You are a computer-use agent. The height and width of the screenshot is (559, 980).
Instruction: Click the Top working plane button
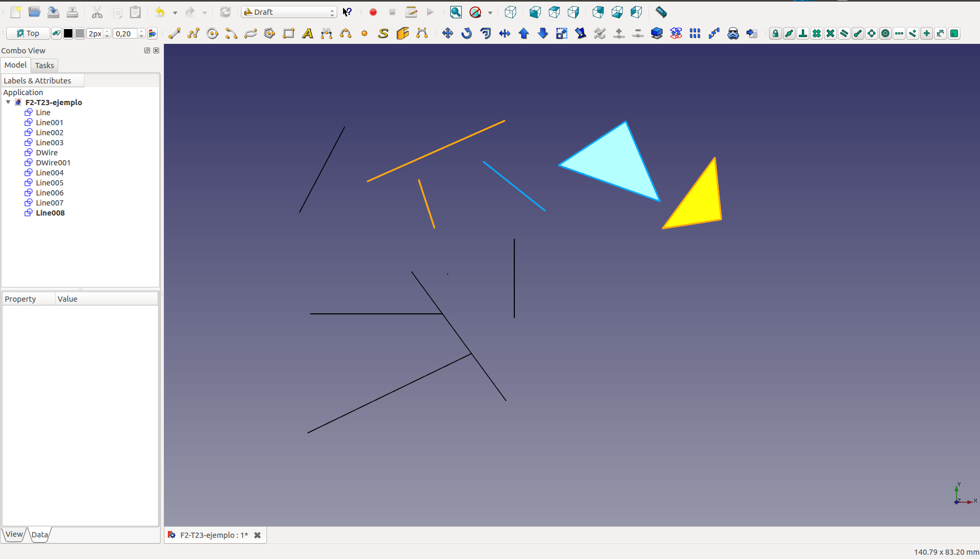click(29, 33)
